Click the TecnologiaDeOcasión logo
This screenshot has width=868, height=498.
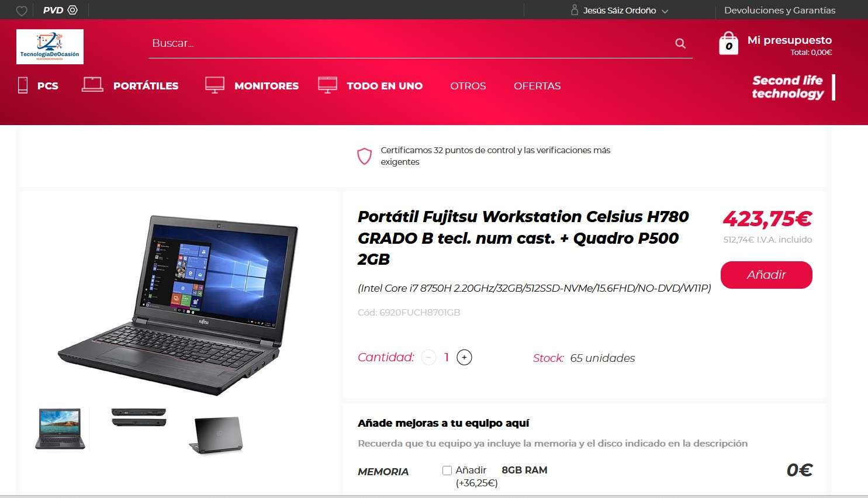pos(50,47)
